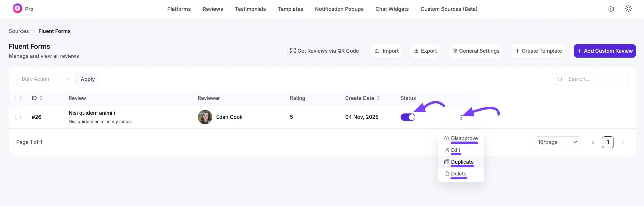Open Chat Widgets nav item

392,9
